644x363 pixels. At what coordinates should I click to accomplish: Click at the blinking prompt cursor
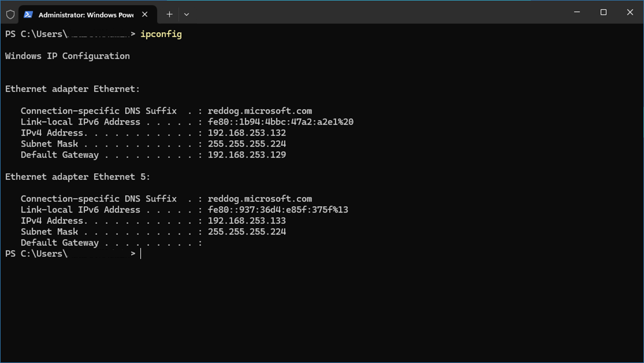141,253
